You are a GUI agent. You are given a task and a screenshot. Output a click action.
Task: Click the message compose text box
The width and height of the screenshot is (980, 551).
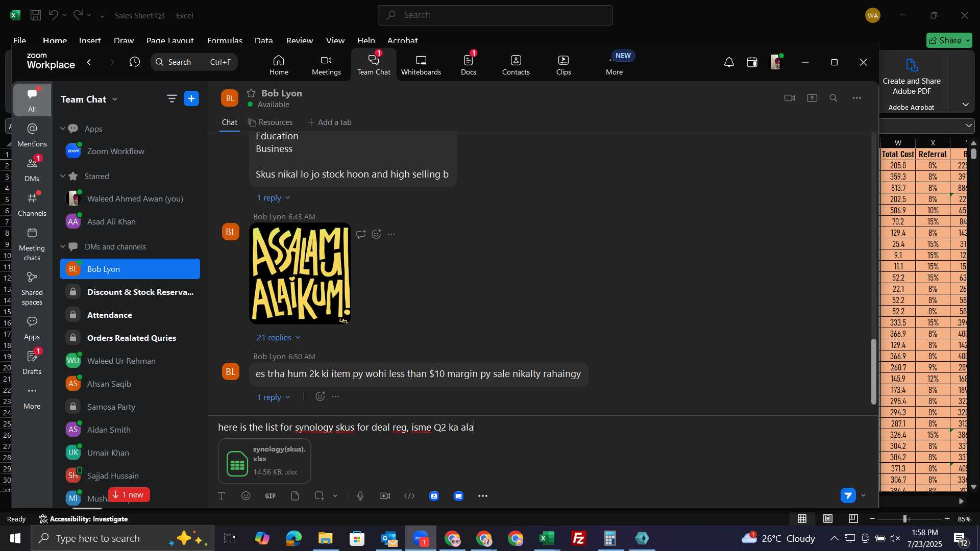point(541,428)
